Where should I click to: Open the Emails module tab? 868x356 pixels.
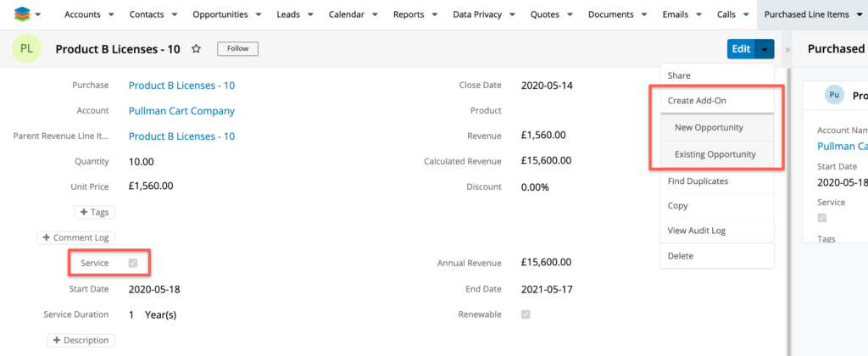tap(676, 15)
